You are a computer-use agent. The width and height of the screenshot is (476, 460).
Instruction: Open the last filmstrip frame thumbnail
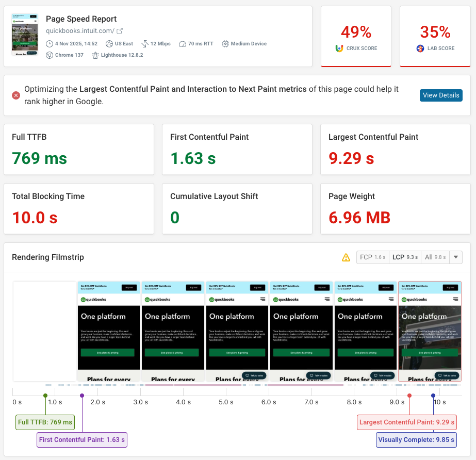(430, 330)
